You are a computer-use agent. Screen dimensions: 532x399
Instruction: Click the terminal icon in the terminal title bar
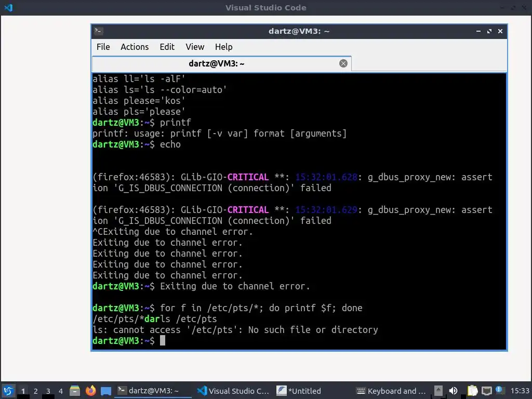coord(98,31)
